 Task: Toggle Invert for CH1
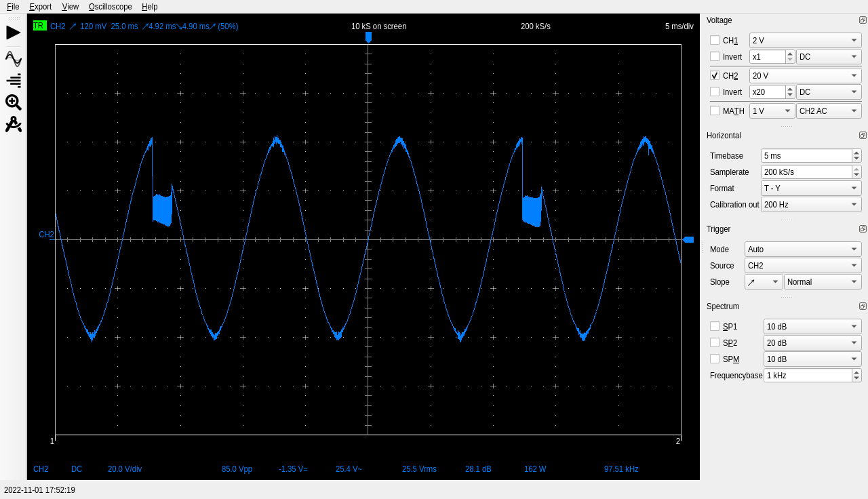(x=715, y=56)
